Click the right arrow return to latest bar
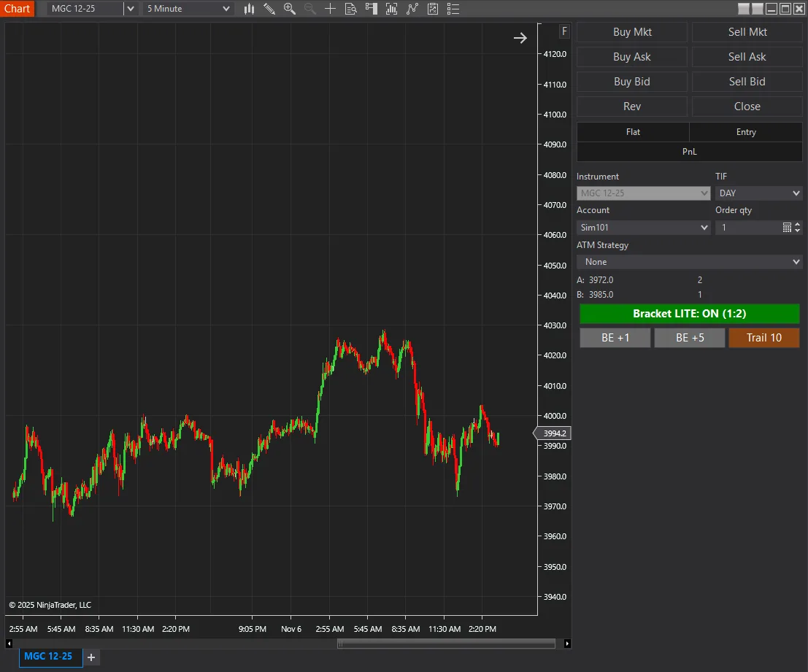Viewport: 808px width, 672px height. (x=520, y=38)
